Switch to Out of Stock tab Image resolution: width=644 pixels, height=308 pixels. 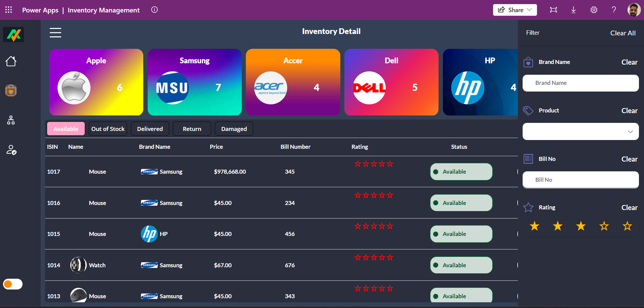pyautogui.click(x=108, y=129)
